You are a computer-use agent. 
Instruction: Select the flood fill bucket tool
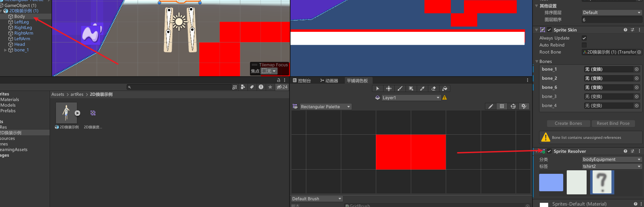[445, 88]
